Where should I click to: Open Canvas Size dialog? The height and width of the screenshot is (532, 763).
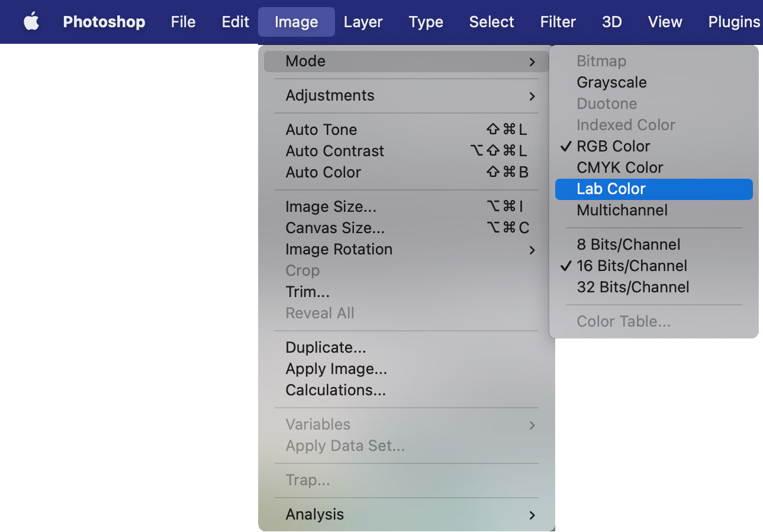pos(335,228)
